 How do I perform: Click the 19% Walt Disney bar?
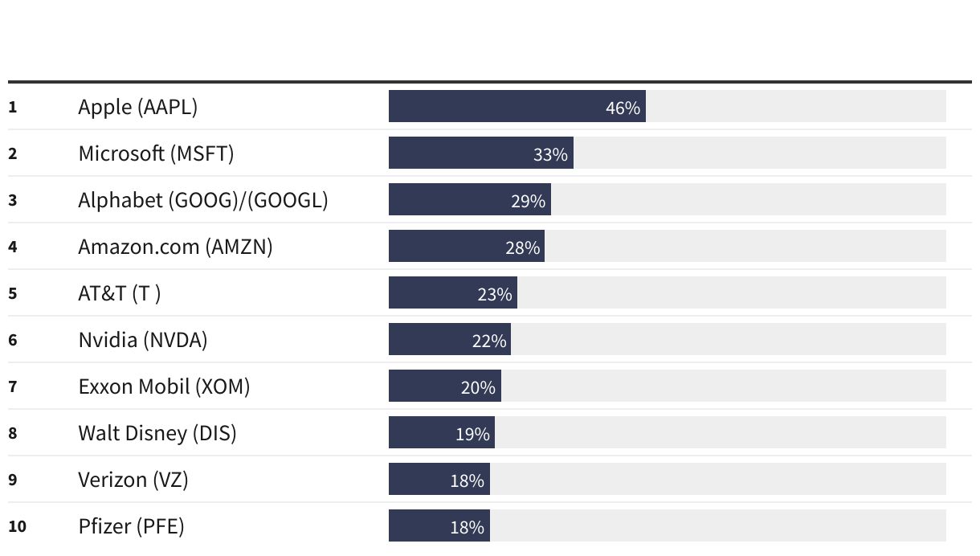click(x=442, y=432)
